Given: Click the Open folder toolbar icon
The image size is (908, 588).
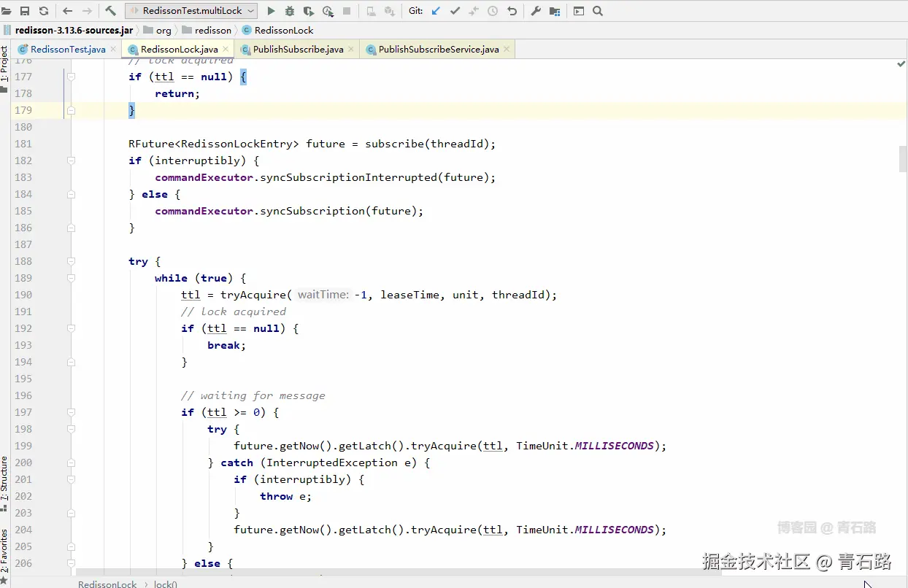Looking at the screenshot, I should [7, 11].
